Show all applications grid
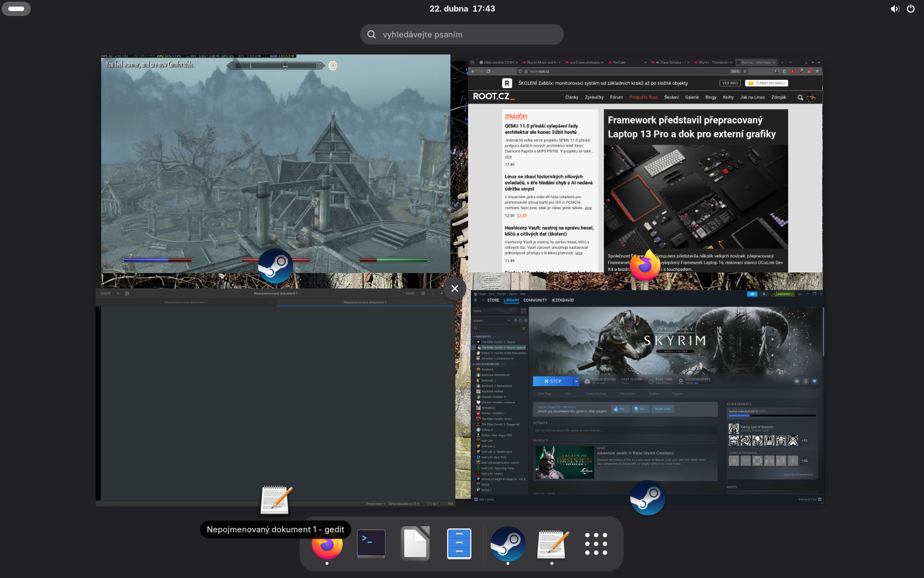The image size is (924, 578). click(596, 544)
